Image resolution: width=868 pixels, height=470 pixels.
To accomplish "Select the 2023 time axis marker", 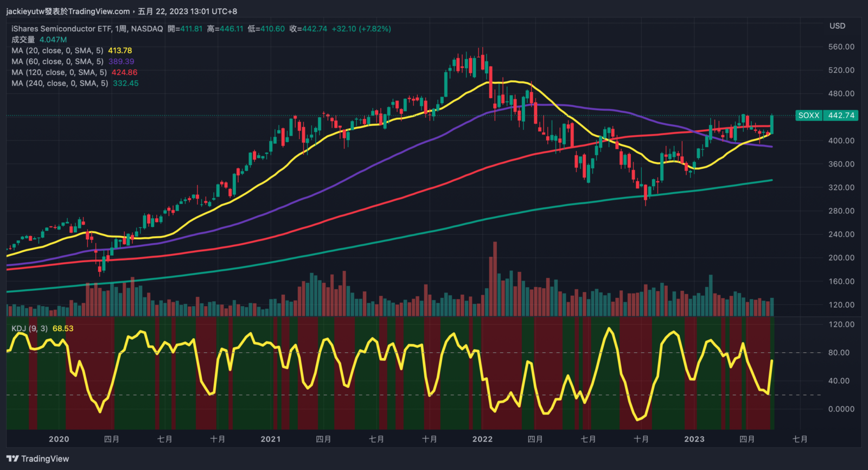I will 694,439.
